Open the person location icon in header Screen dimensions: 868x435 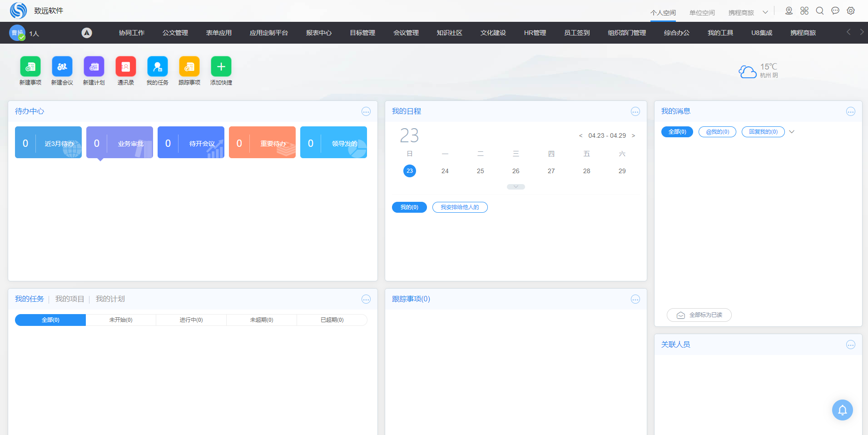click(789, 11)
